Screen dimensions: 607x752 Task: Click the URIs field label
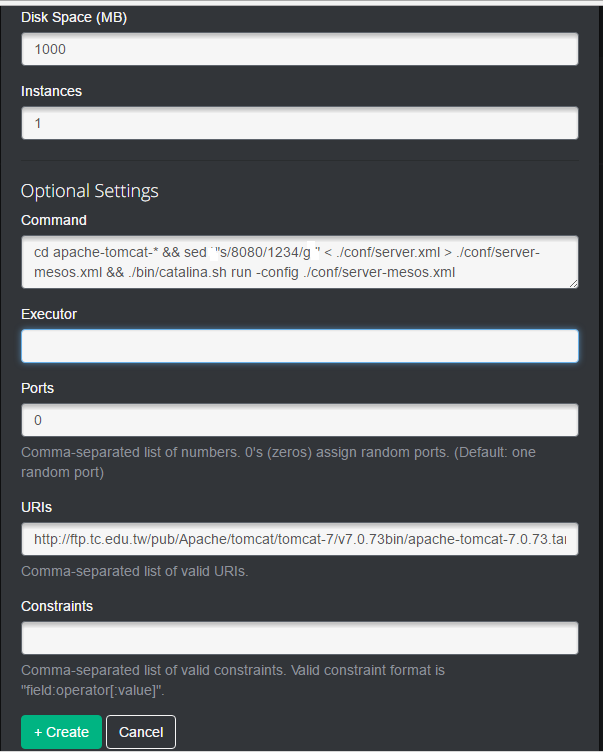tap(36, 507)
